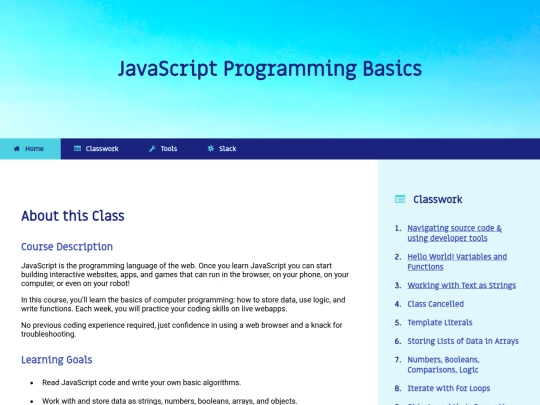Click bullet 'Work with and store data'
The width and height of the screenshot is (540, 405).
(169, 401)
